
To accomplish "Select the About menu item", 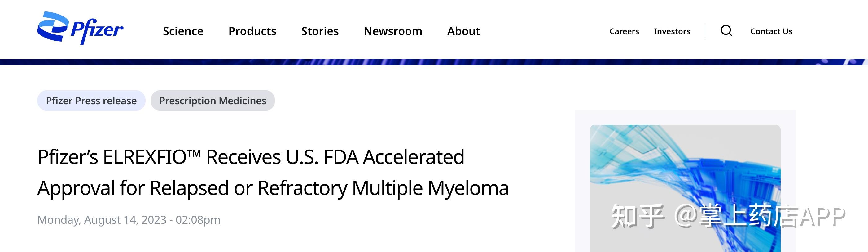I will (463, 31).
